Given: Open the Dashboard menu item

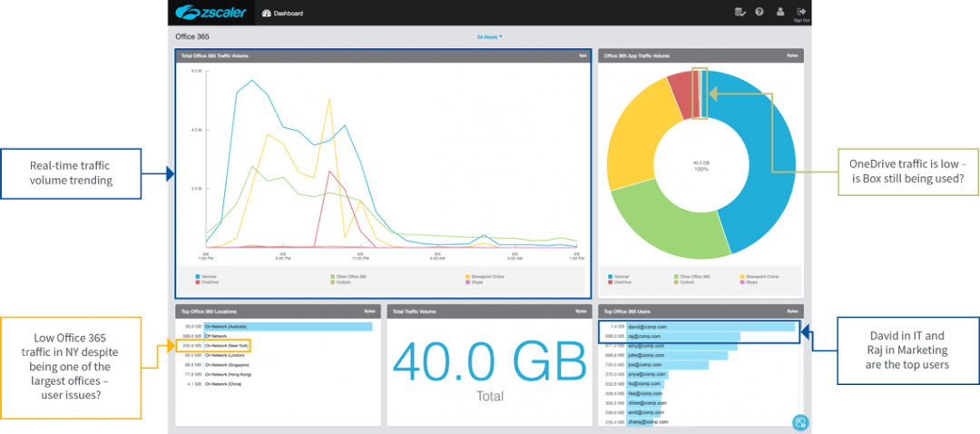Looking at the screenshot, I should (x=288, y=14).
